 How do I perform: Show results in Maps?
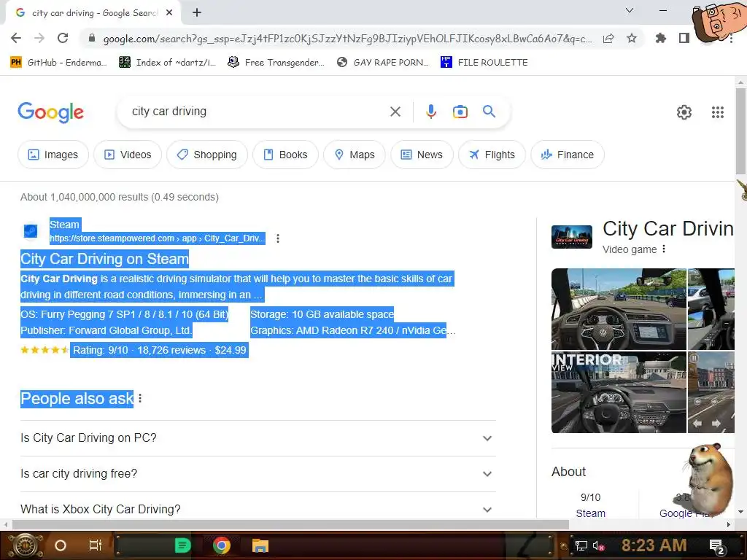(x=355, y=155)
